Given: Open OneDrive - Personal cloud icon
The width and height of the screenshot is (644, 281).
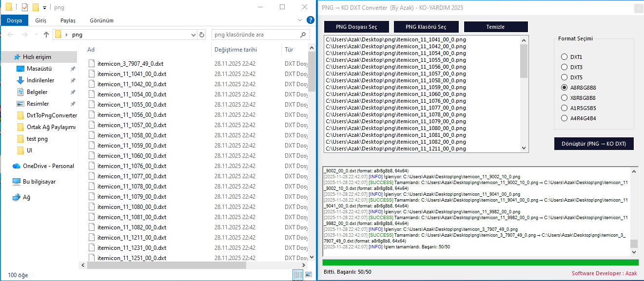Looking at the screenshot, I should [x=17, y=166].
